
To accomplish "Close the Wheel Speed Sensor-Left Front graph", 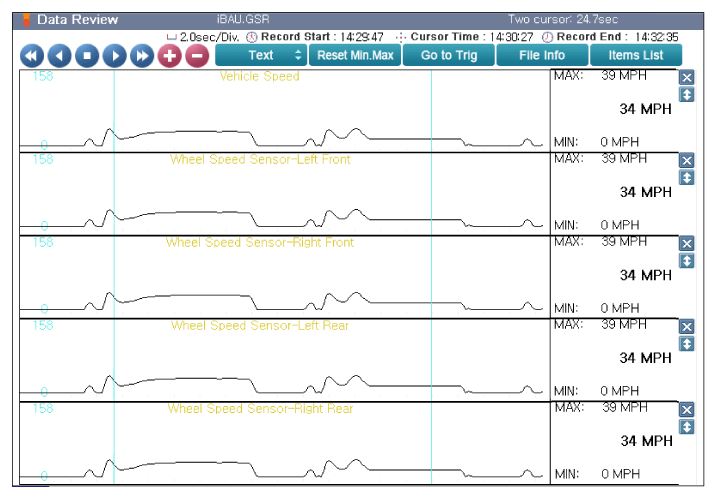I will tap(686, 161).
